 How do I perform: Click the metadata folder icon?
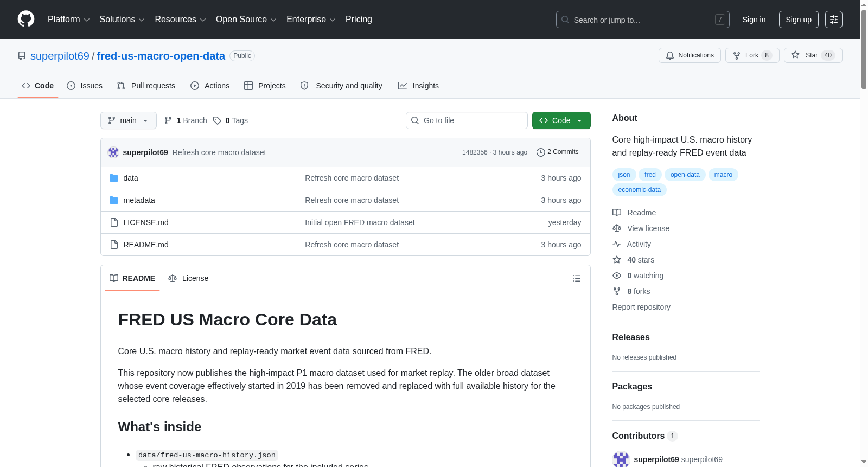click(x=114, y=200)
